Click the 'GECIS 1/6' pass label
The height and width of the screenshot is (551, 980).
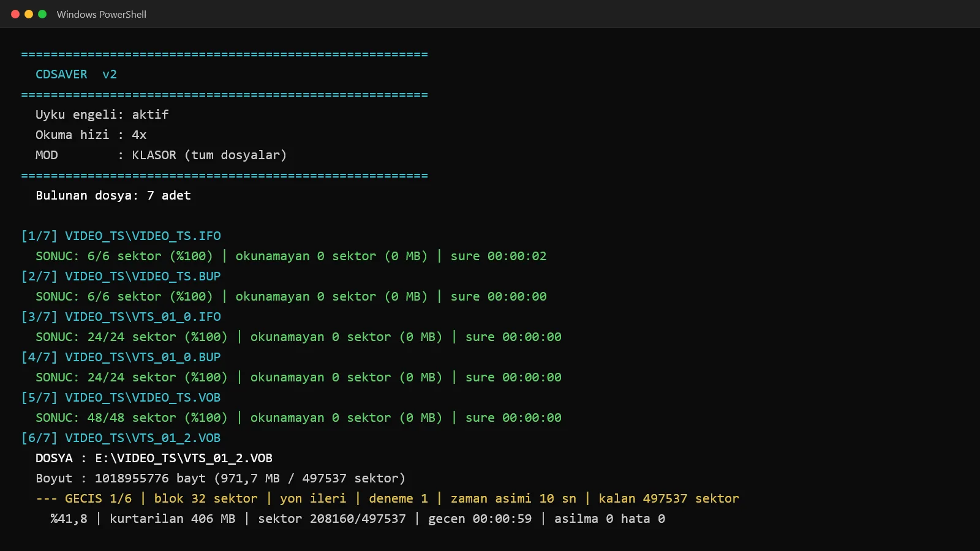[98, 498]
